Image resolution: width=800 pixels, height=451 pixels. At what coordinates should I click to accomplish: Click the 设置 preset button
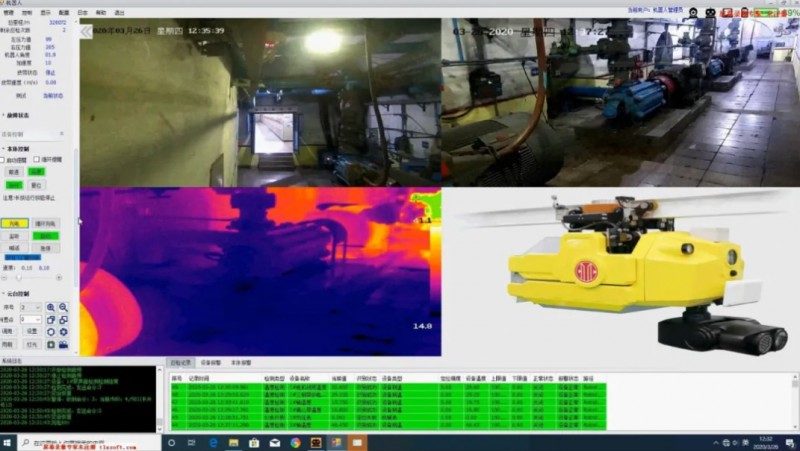(x=32, y=332)
